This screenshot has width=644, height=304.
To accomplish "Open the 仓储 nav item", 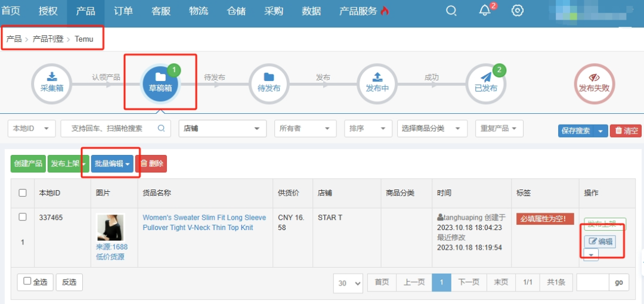I will tap(236, 11).
